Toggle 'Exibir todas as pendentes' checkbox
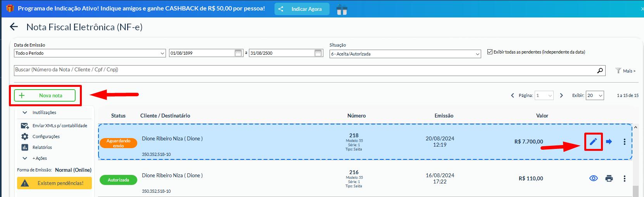This screenshot has height=197, width=644. point(490,52)
